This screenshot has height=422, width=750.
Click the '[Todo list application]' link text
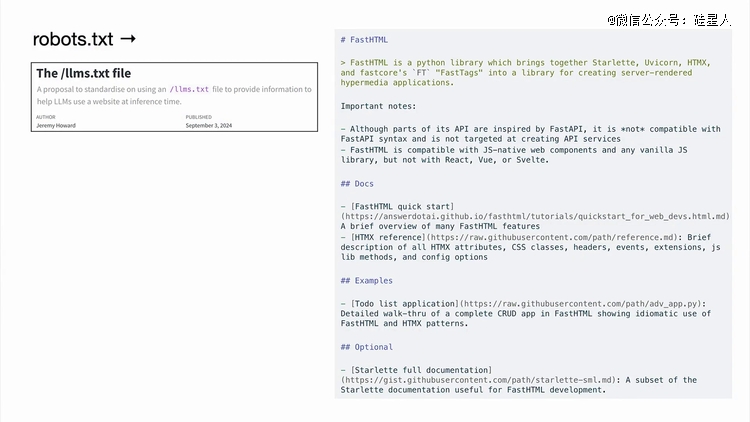[405, 304]
